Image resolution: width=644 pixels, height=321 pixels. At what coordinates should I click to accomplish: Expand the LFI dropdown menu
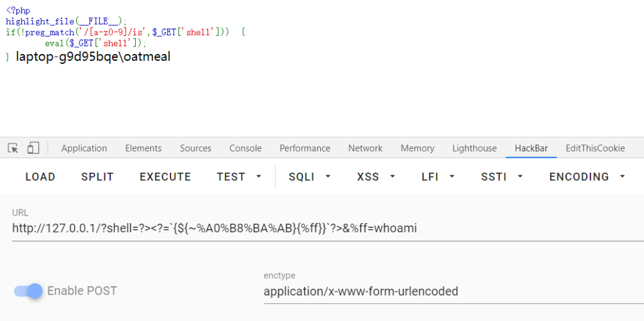pyautogui.click(x=438, y=177)
